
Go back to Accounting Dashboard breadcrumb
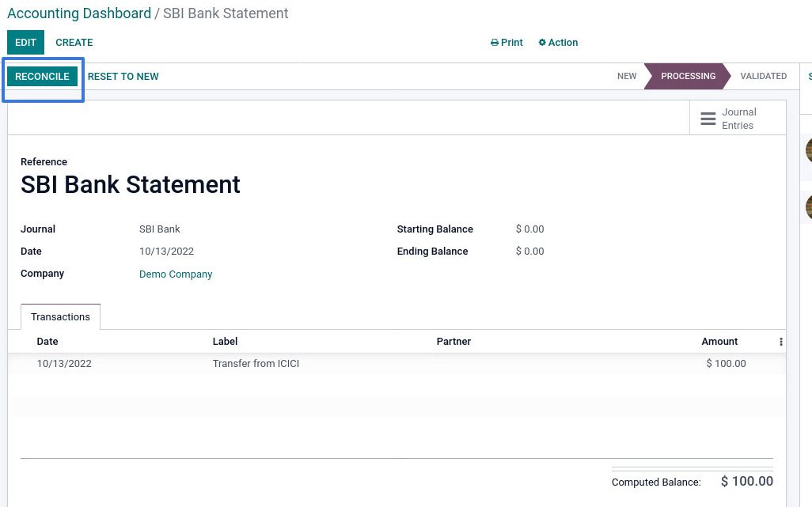[79, 13]
